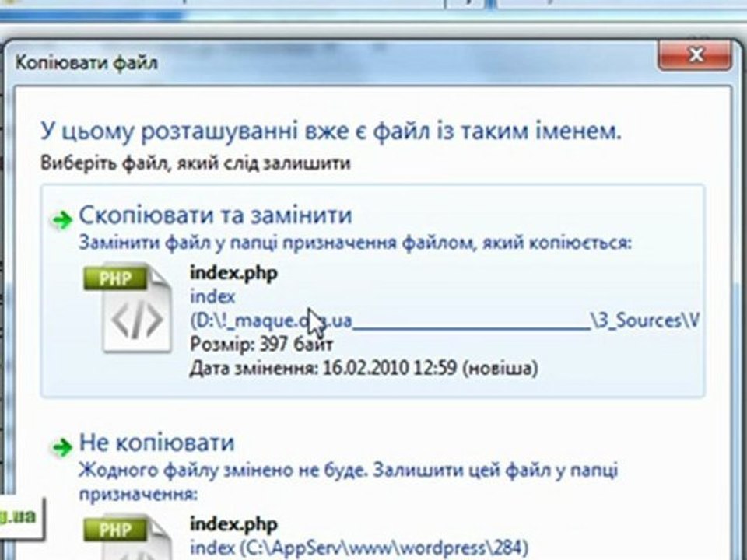Screen dimensions: 747x560
Task: Click green arrow beside "Скопіювати та замінити"
Action: pyautogui.click(x=62, y=219)
